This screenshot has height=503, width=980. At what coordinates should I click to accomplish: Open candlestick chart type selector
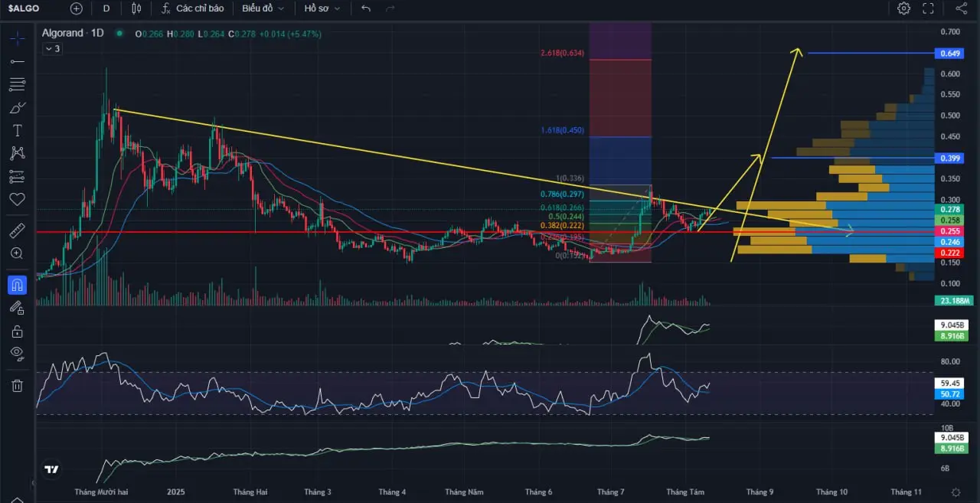(x=136, y=8)
